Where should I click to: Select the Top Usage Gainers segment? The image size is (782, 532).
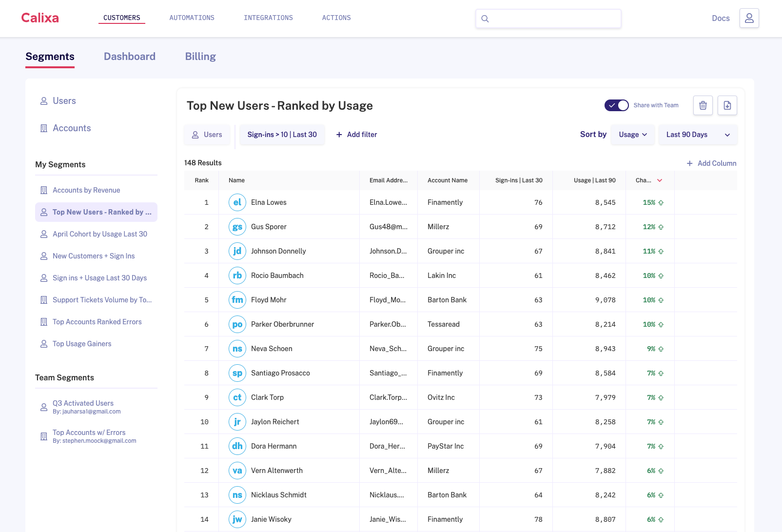82,344
